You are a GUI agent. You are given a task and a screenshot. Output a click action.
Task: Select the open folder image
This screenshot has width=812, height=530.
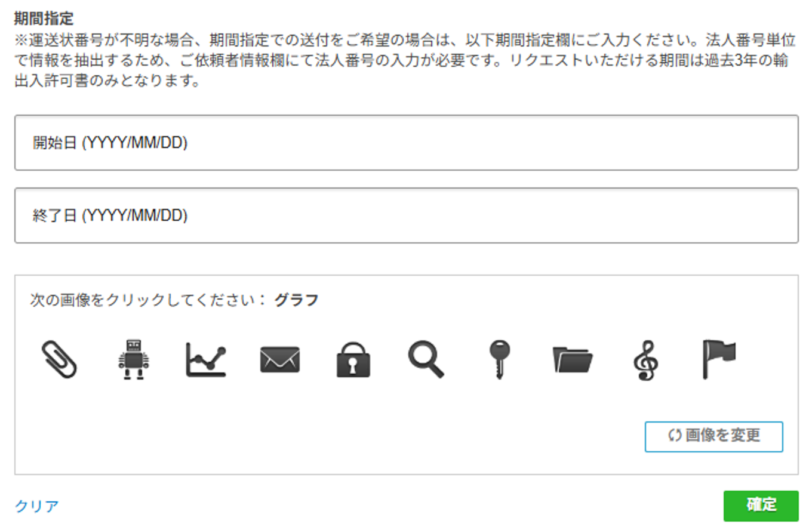pyautogui.click(x=573, y=359)
